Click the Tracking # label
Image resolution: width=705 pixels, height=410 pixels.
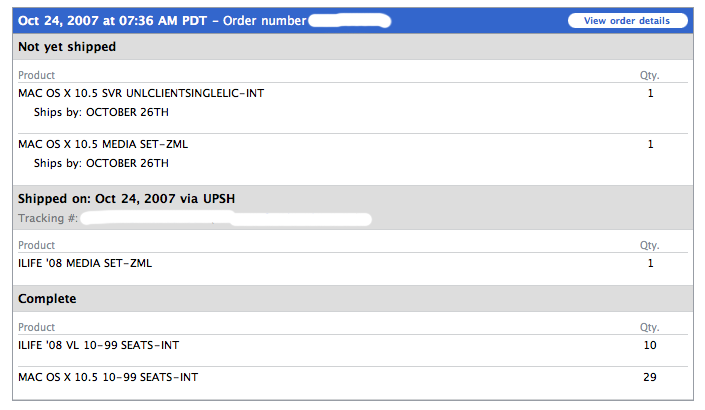pyautogui.click(x=47, y=217)
